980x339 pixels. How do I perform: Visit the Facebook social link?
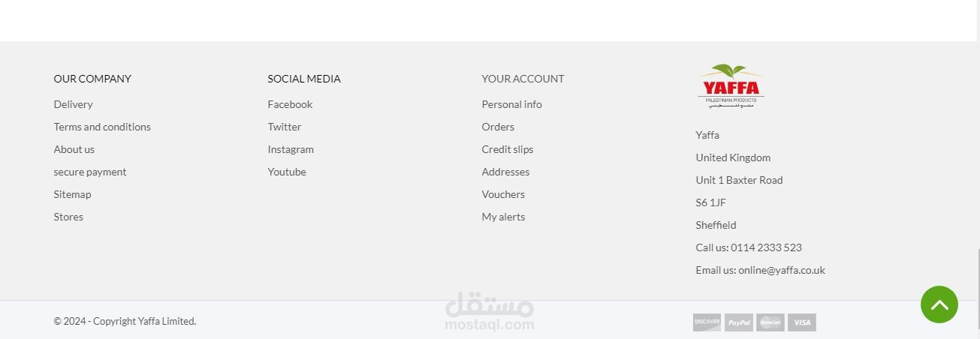290,104
